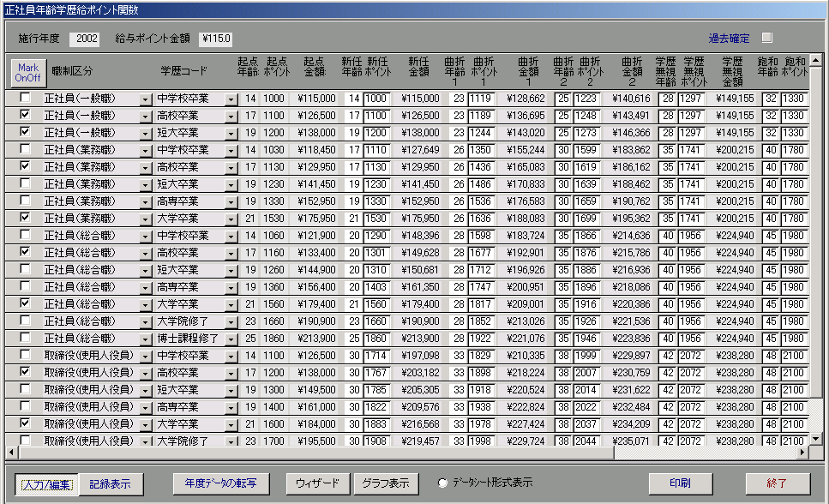Viewport: 829px width, 504px height.
Task: Click the horizontal scrollbar thumb
Action: tap(315, 453)
